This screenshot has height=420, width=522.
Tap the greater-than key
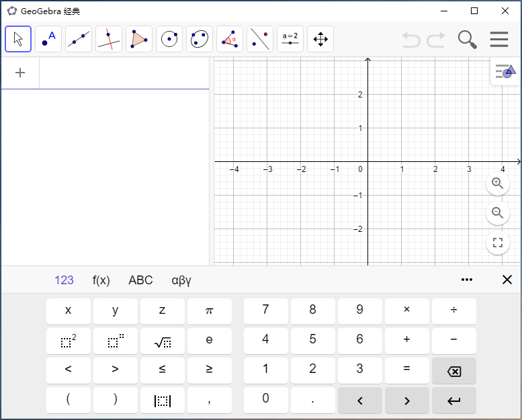tap(116, 370)
